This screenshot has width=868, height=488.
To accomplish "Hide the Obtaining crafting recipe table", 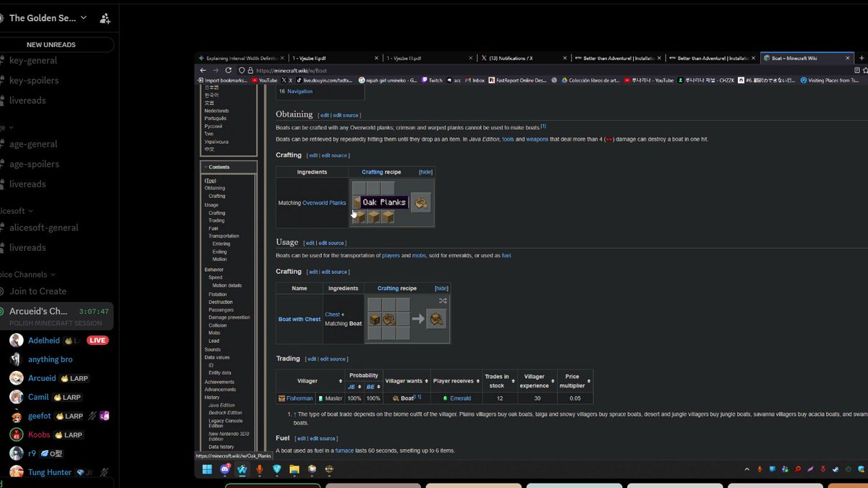I will tap(425, 172).
